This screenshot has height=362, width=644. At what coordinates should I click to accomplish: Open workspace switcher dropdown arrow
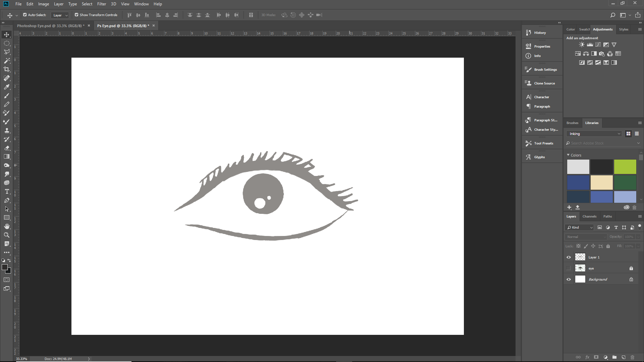pyautogui.click(x=630, y=15)
